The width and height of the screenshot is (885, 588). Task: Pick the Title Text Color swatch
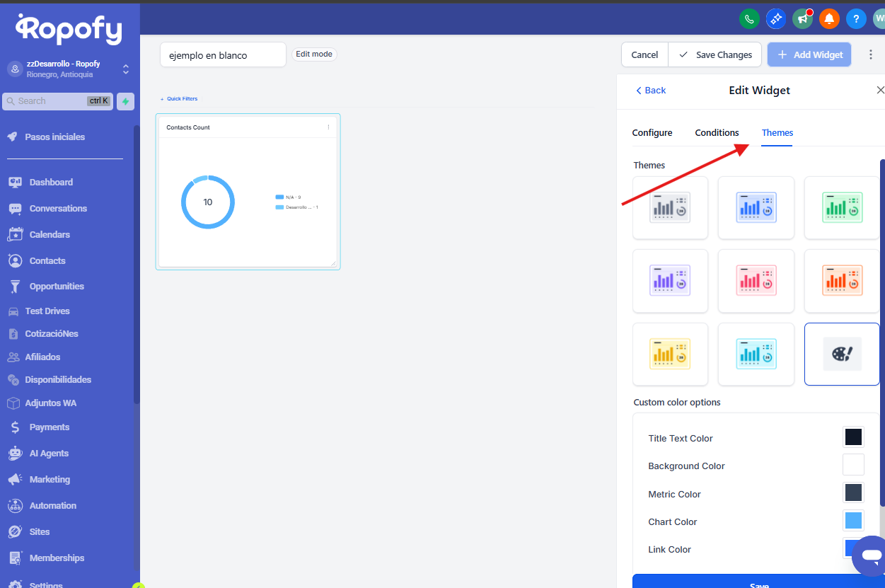point(853,437)
